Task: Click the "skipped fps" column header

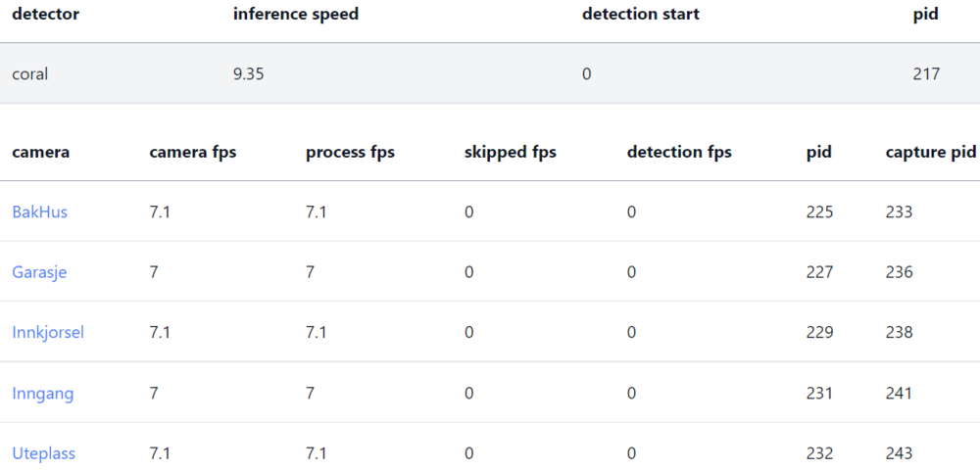Action: click(x=510, y=153)
